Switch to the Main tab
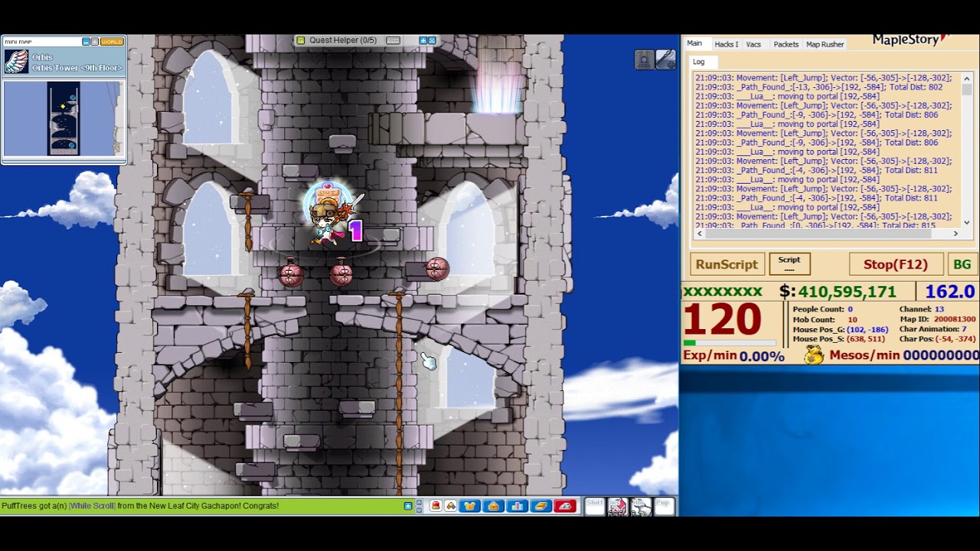This screenshot has height=551, width=980. click(694, 44)
